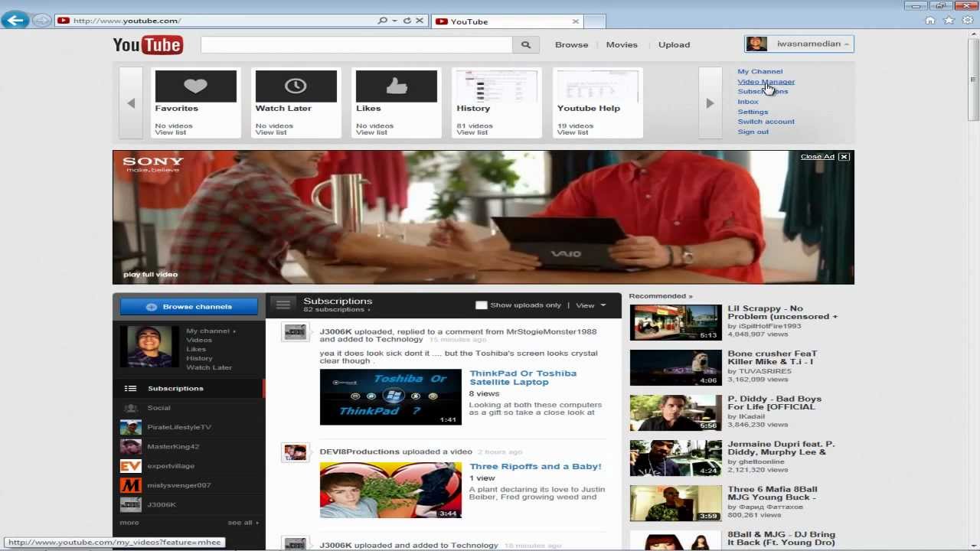The height and width of the screenshot is (551, 980).
Task: Open My Channel in the account menu
Action: coord(759,71)
